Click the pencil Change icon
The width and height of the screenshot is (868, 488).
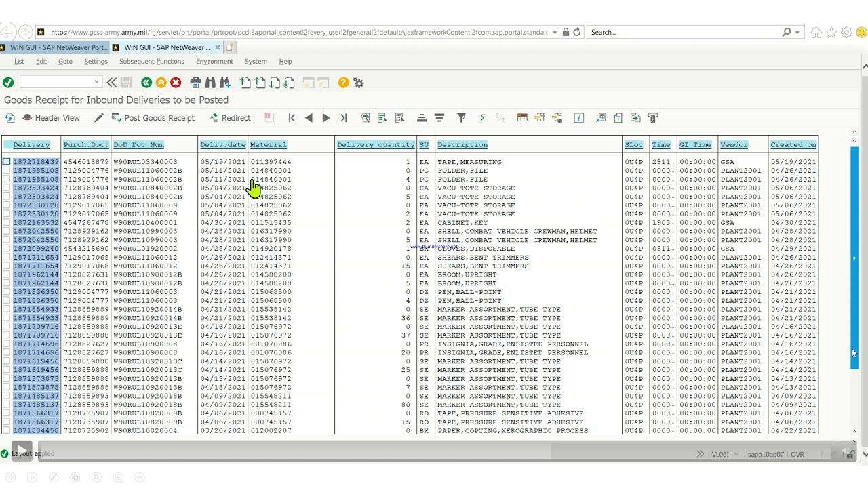point(99,118)
